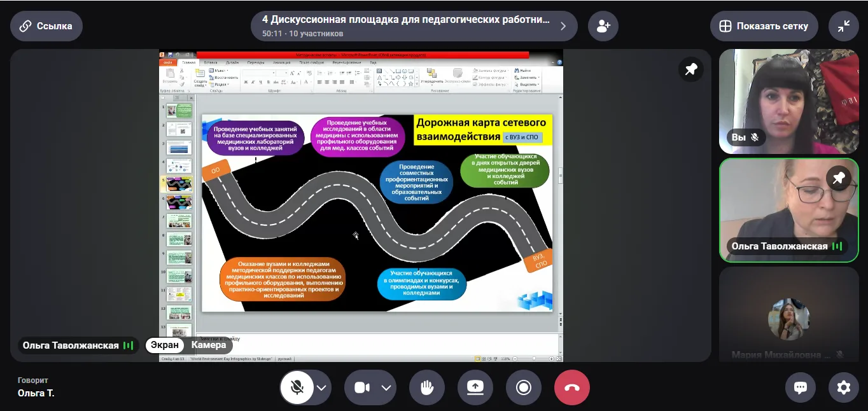Viewport: 868px width, 411px height.
Task: Toggle the camera on or off
Action: [362, 387]
